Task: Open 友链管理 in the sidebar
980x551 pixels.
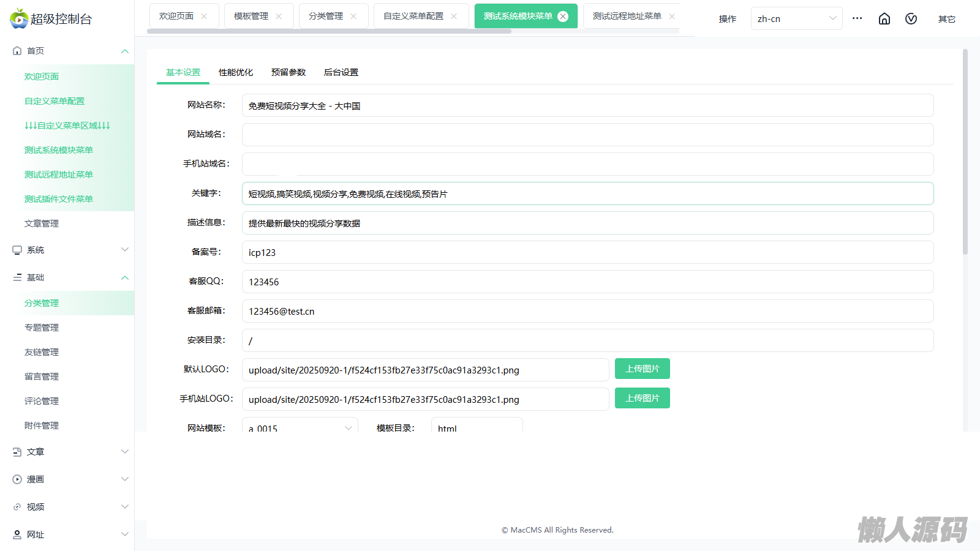Action: [x=42, y=352]
